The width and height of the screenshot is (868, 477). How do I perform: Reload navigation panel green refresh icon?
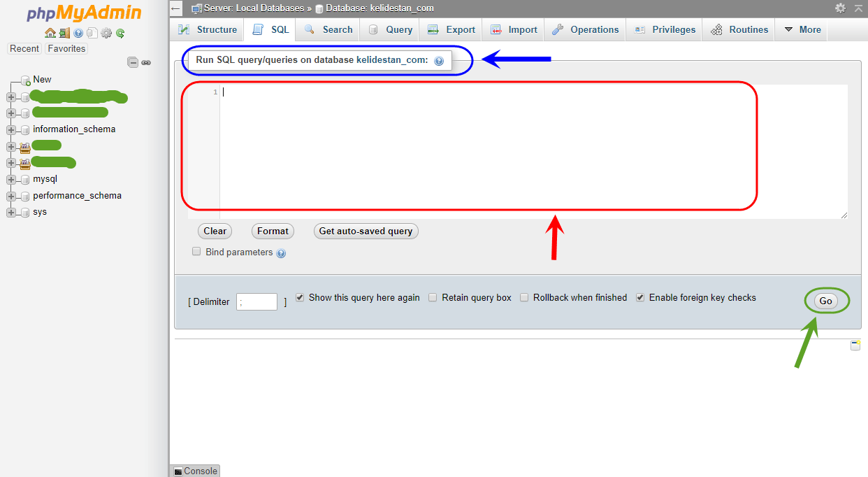(120, 33)
